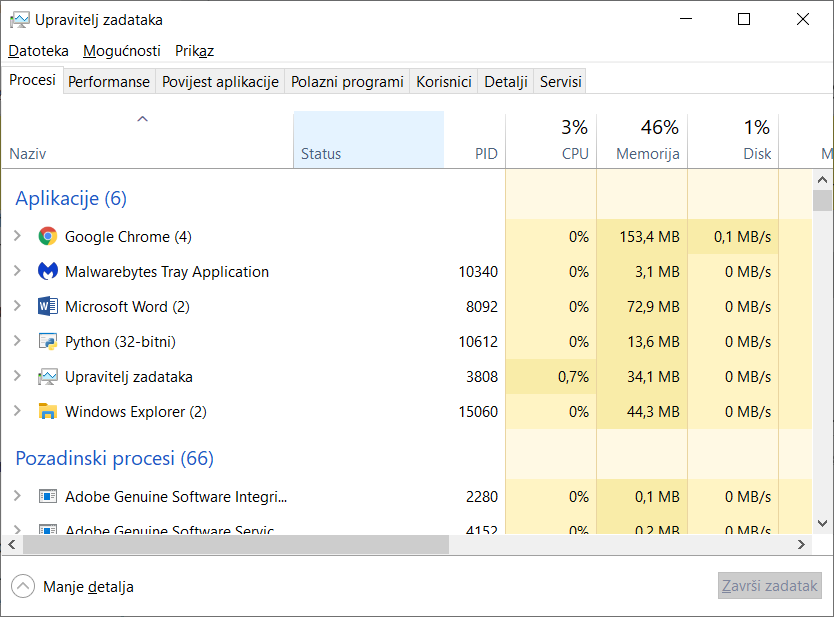The image size is (834, 617).
Task: Switch to the Performanse tab
Action: [109, 82]
